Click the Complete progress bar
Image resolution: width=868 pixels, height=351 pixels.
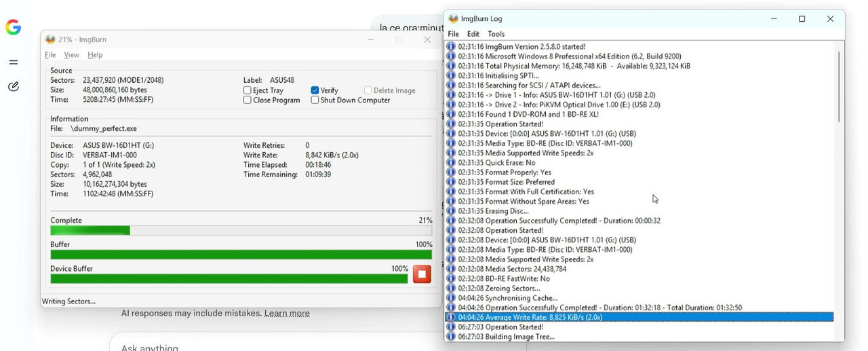coord(242,231)
